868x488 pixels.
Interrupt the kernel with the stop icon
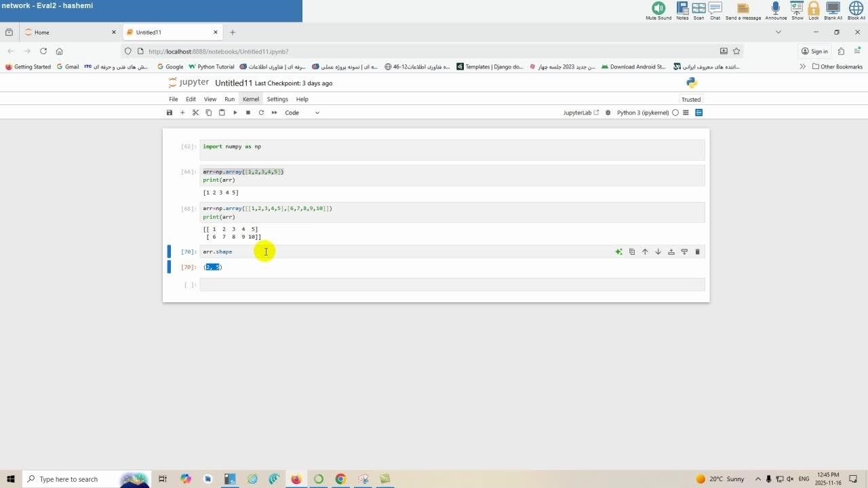click(248, 113)
